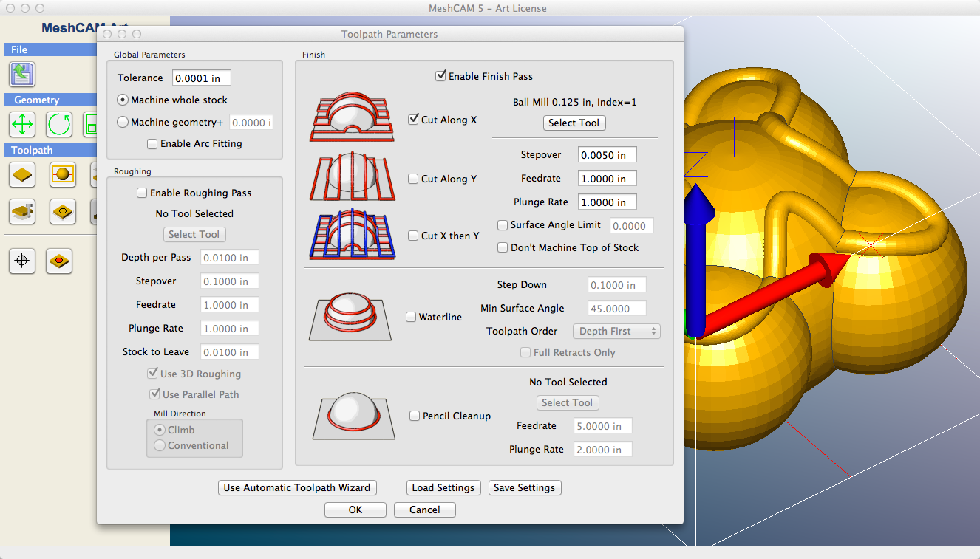The image size is (980, 559).
Task: Uncheck the Enable Finish Pass checkbox
Action: [x=441, y=76]
